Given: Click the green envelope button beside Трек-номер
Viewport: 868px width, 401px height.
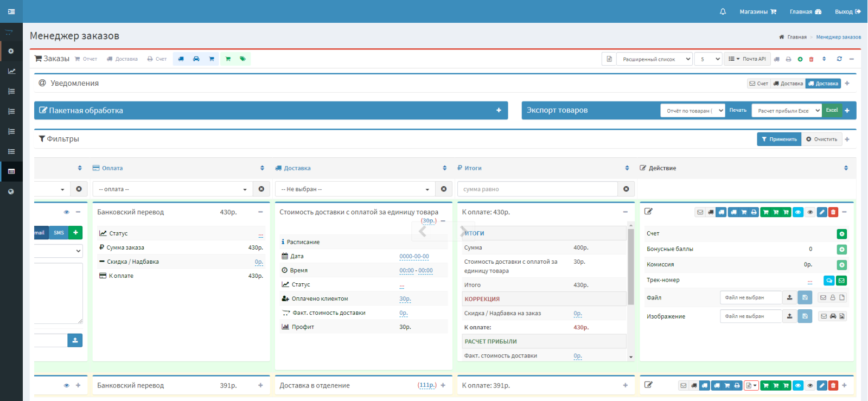Looking at the screenshot, I should coord(841,281).
